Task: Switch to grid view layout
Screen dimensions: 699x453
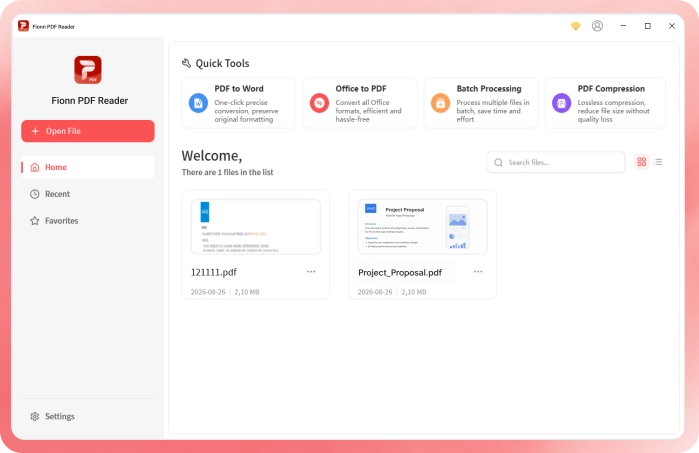Action: [641, 162]
